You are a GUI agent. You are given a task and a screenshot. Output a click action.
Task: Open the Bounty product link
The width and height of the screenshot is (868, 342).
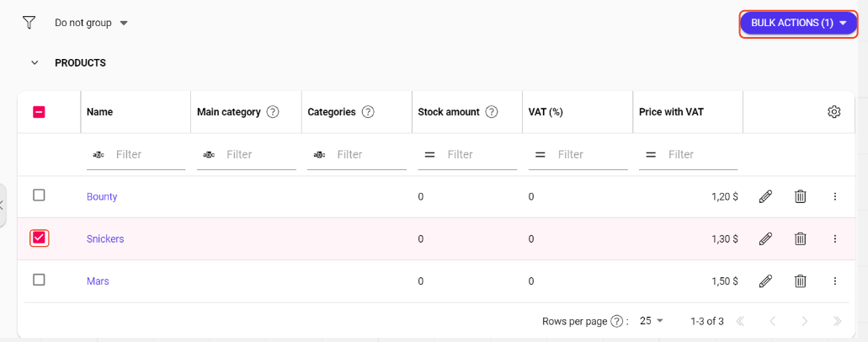pos(102,197)
